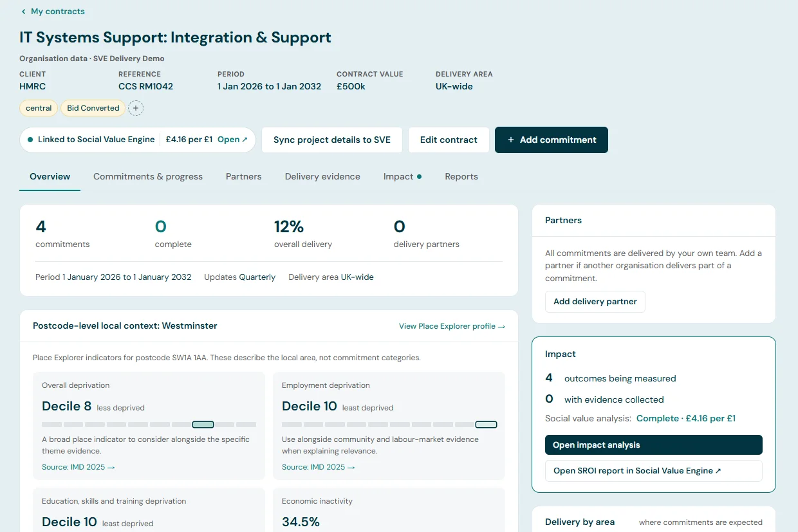Click the Employment deprivation decile bar
Viewport: 798px width, 532px height.
pyautogui.click(x=389, y=425)
